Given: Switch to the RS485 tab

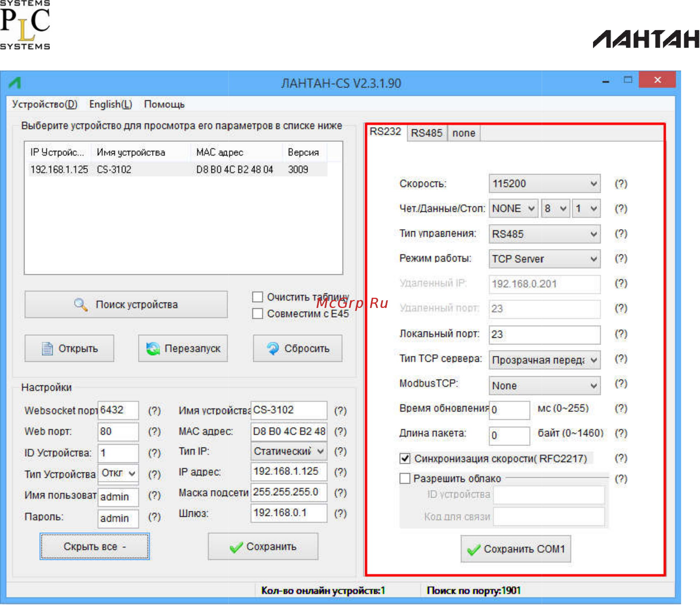Looking at the screenshot, I should [x=427, y=133].
